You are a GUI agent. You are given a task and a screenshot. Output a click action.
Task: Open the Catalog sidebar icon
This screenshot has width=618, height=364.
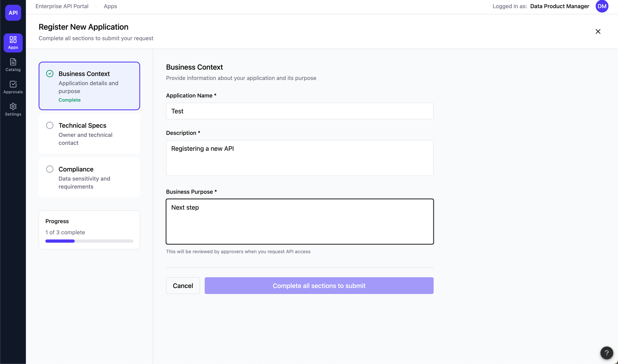pyautogui.click(x=13, y=65)
